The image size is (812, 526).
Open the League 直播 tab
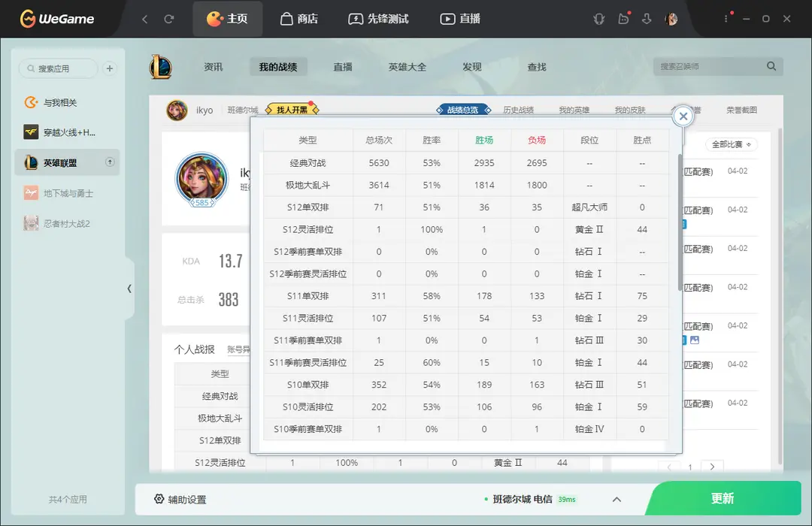click(342, 67)
